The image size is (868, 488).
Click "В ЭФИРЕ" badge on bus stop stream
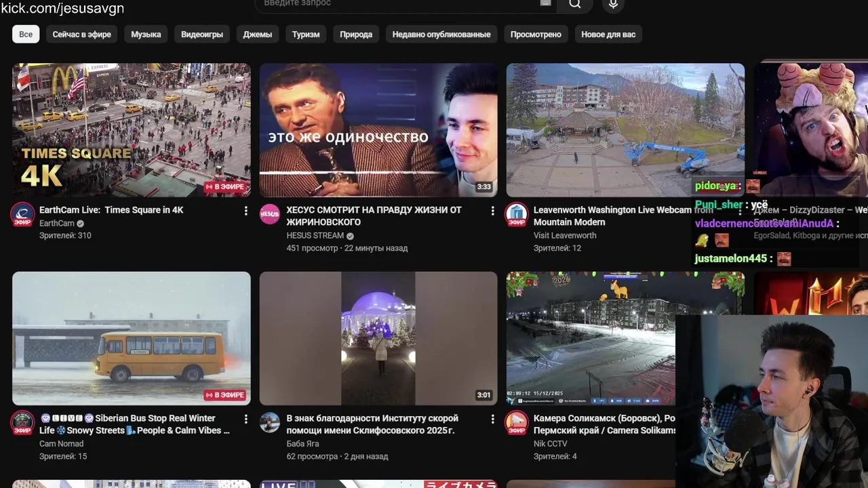(225, 395)
